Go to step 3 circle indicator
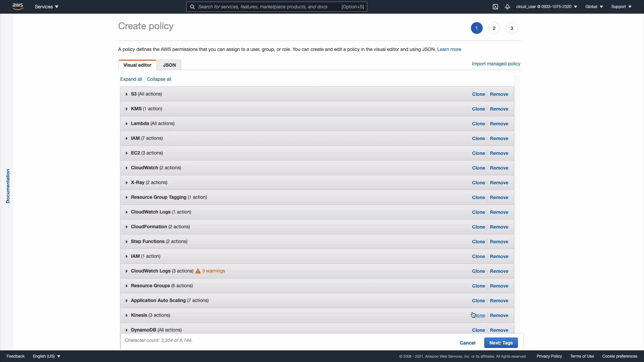The height and width of the screenshot is (362, 644). (x=512, y=28)
